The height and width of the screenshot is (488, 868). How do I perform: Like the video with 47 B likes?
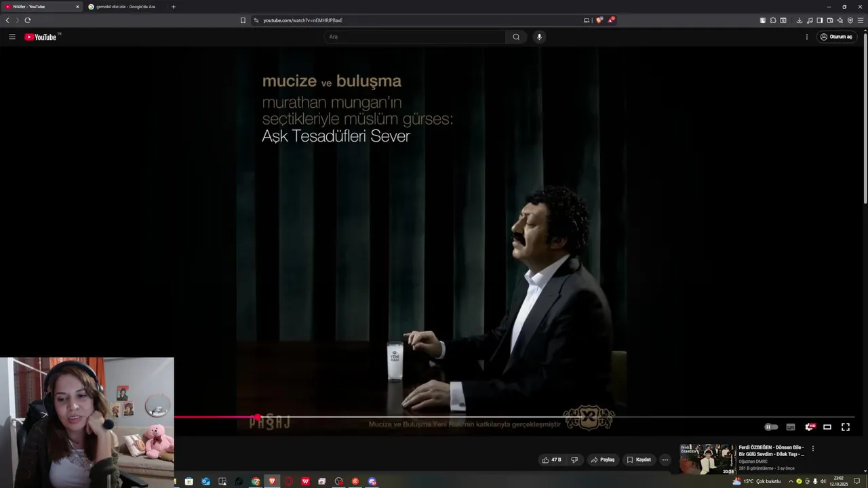[x=551, y=460]
